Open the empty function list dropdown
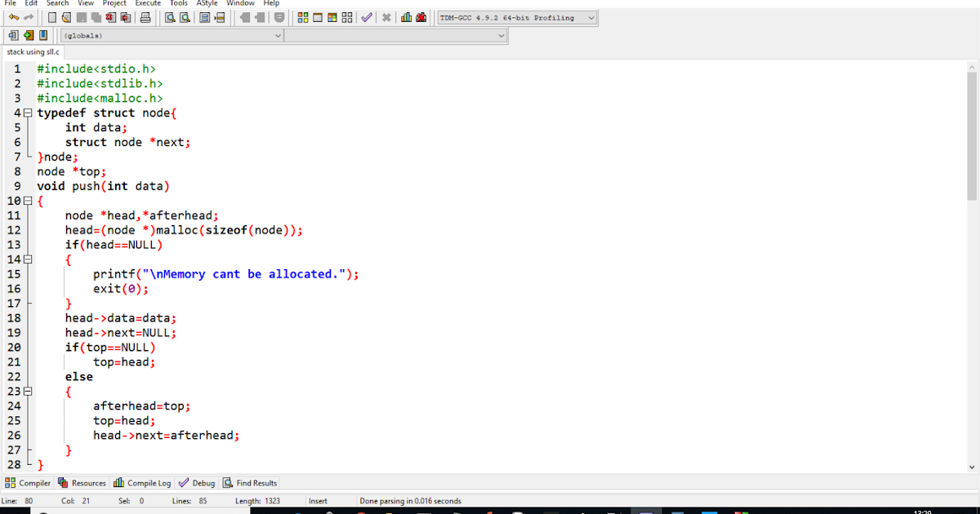 point(396,35)
